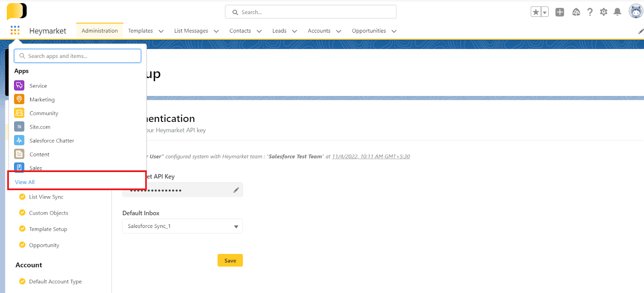Click the Account section heading
Screen dimensions: 644x293
pos(29,265)
